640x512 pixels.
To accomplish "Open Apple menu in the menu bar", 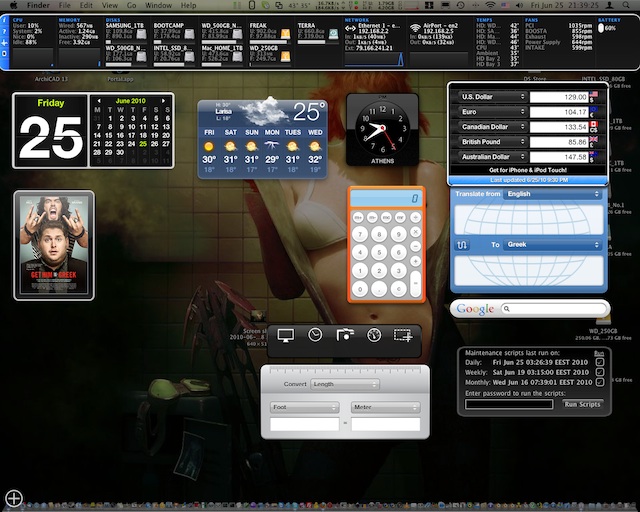I will tap(13, 5).
